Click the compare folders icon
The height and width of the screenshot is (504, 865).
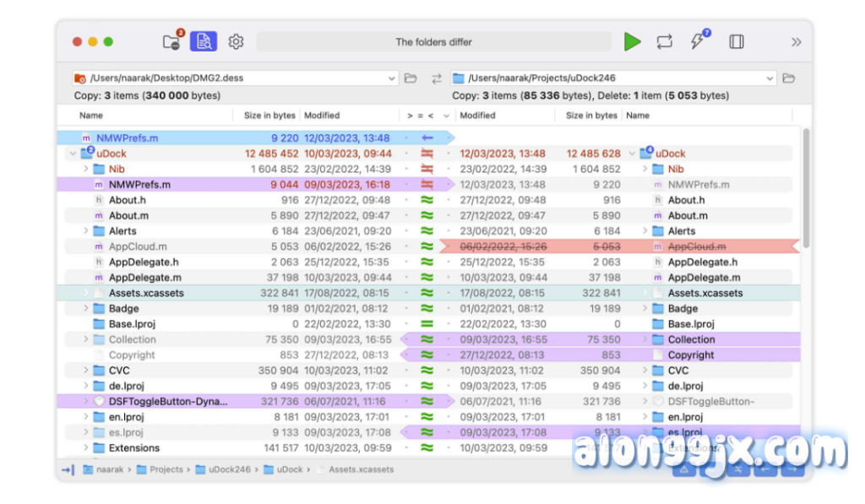pos(203,41)
